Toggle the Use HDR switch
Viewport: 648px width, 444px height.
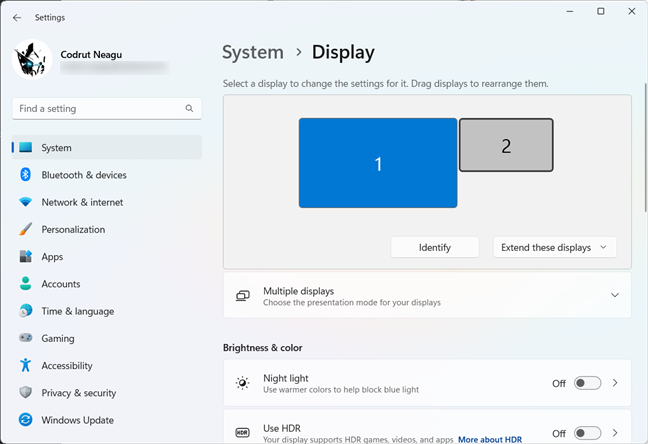[587, 433]
